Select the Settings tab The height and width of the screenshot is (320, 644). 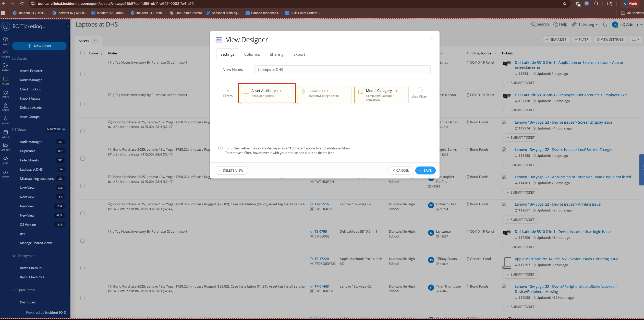(227, 54)
